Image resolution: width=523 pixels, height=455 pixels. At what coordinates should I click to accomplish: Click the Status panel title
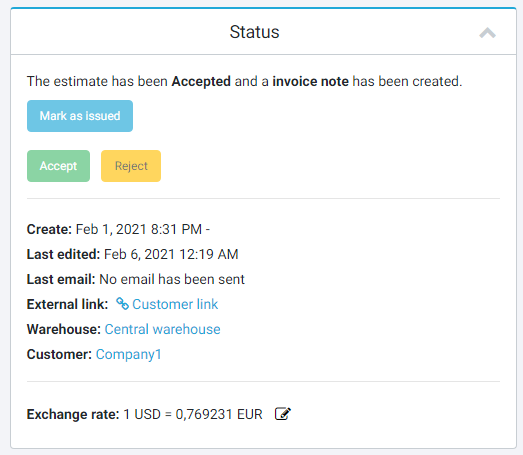point(254,32)
